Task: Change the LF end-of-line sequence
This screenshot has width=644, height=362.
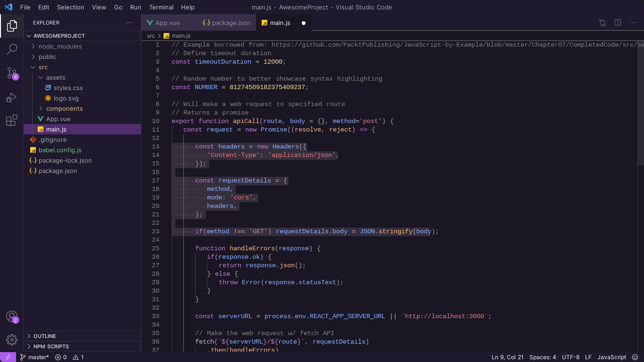Action: pyautogui.click(x=588, y=357)
